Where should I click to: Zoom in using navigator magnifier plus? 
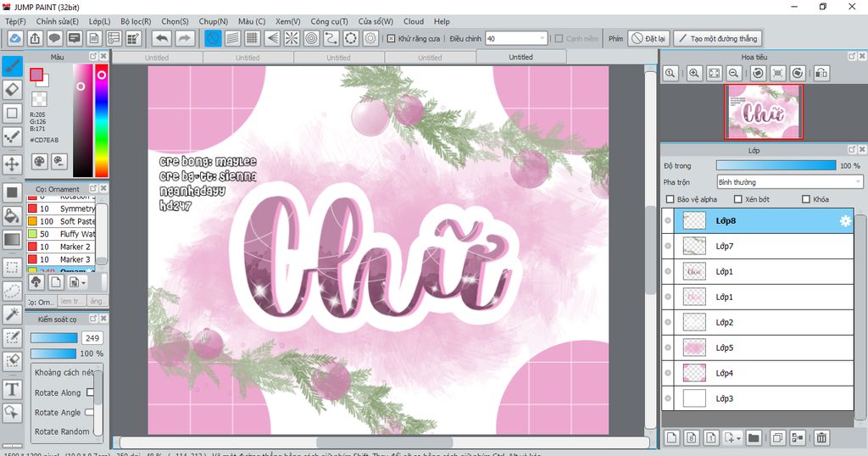tap(694, 73)
